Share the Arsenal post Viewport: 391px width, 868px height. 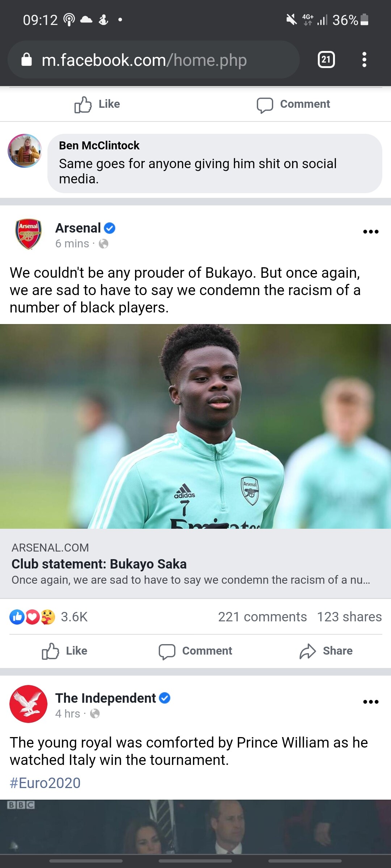click(x=326, y=651)
